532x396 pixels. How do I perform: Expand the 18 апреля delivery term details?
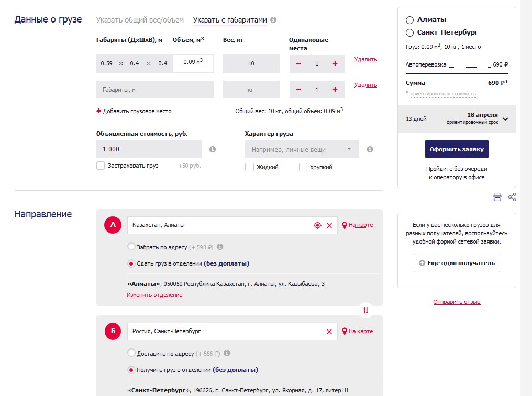tap(505, 119)
